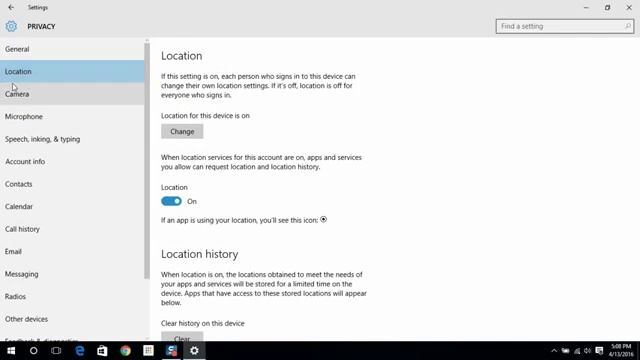This screenshot has width=640, height=360.
Task: Open Camera privacy settings
Action: (x=72, y=94)
